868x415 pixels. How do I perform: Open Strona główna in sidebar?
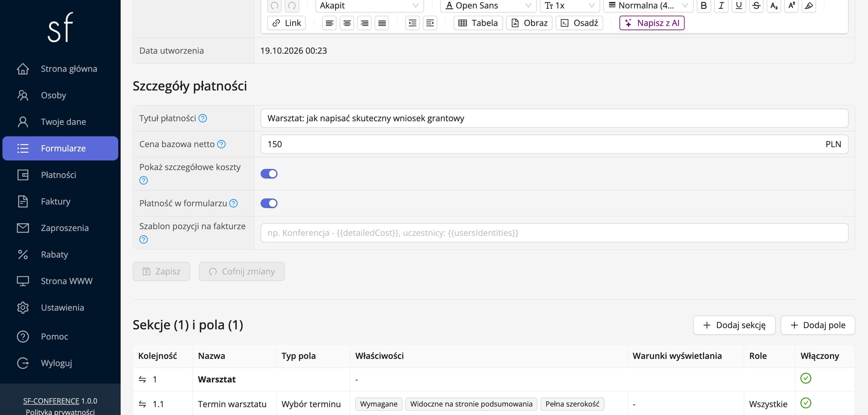coord(60,69)
